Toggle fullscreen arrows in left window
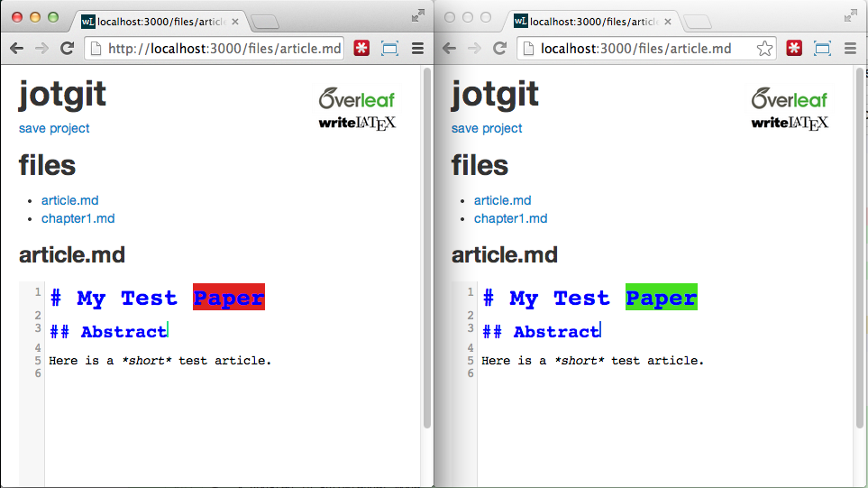 (x=418, y=15)
